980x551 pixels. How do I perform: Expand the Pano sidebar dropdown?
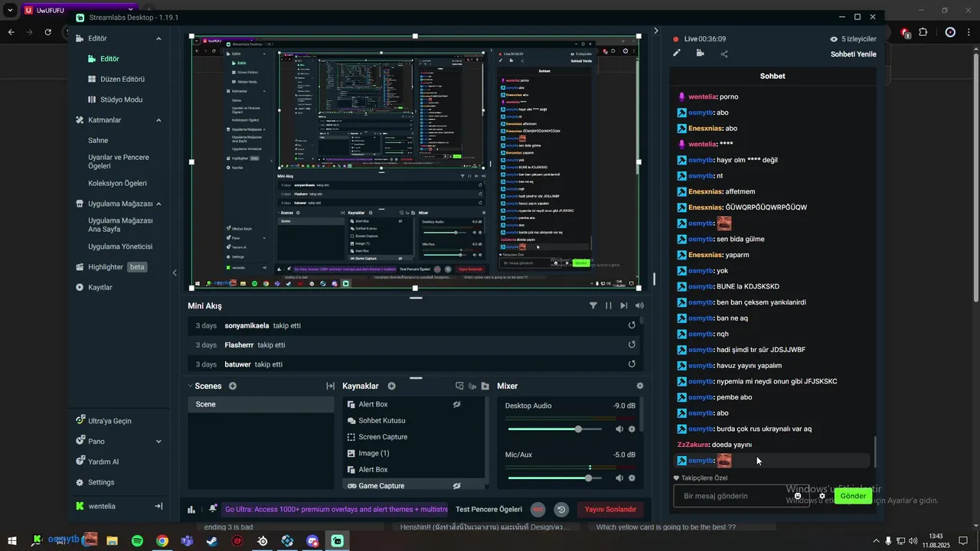[x=158, y=442]
